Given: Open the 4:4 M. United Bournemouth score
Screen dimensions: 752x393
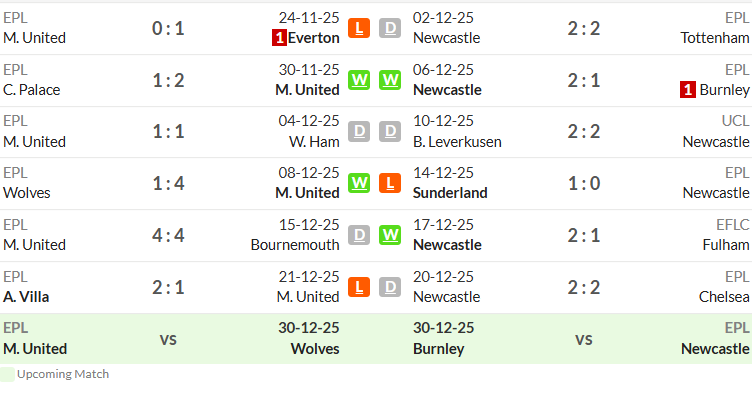Looking at the screenshot, I should click(168, 236).
